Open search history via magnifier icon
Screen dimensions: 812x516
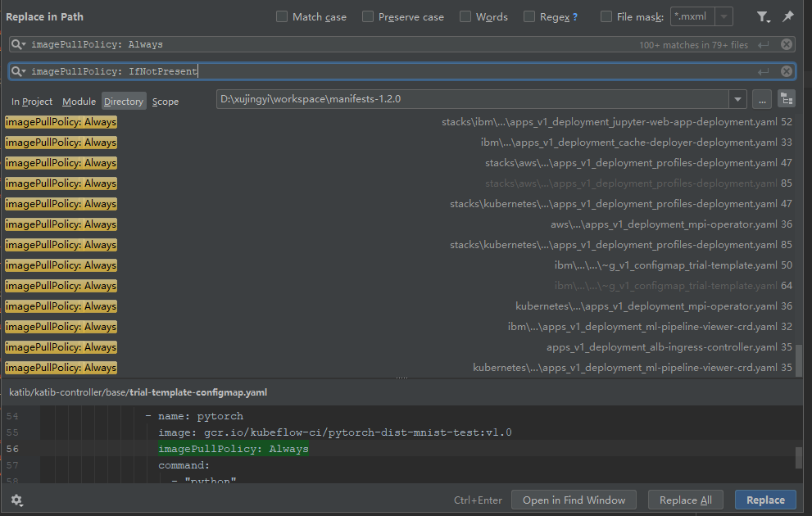pyautogui.click(x=18, y=44)
